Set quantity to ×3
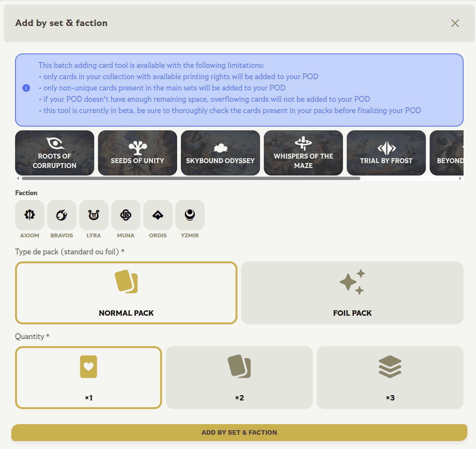 390,377
